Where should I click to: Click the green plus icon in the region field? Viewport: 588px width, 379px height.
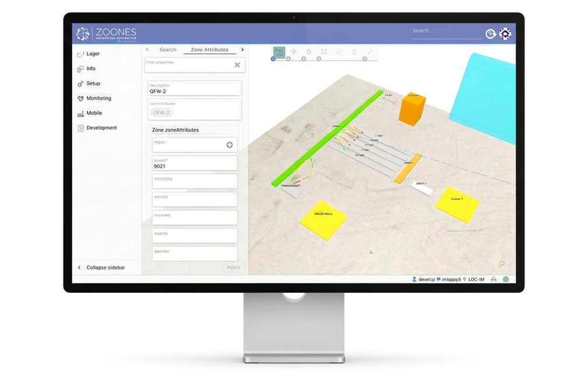[x=229, y=144]
